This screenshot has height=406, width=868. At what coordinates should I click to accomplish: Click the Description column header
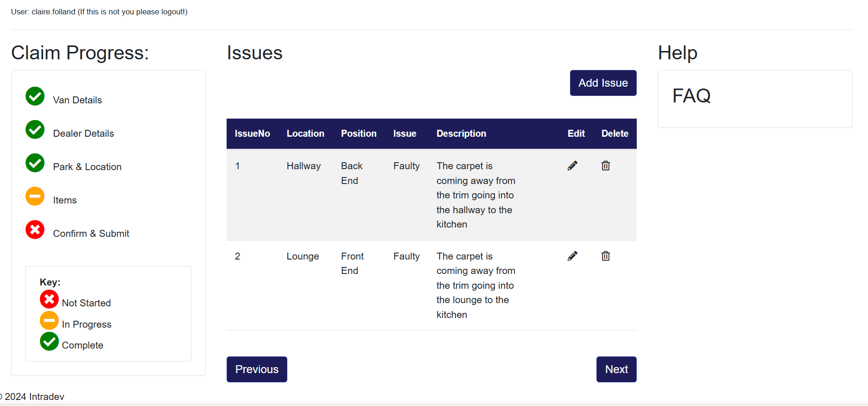pos(461,133)
